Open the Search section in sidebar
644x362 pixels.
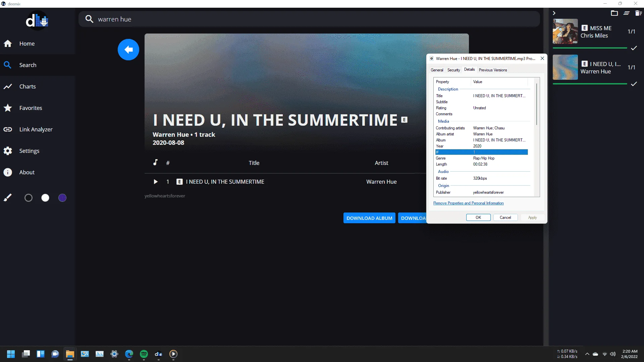(x=38, y=65)
